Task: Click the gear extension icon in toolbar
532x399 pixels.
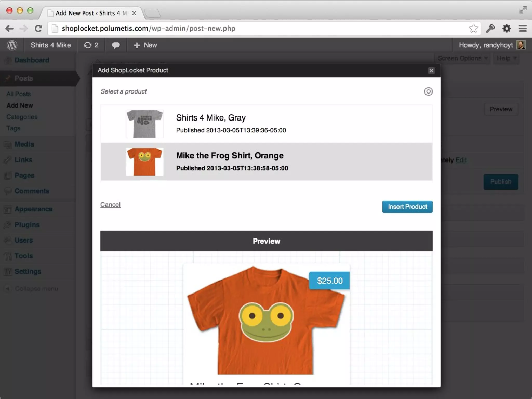Action: point(507,28)
